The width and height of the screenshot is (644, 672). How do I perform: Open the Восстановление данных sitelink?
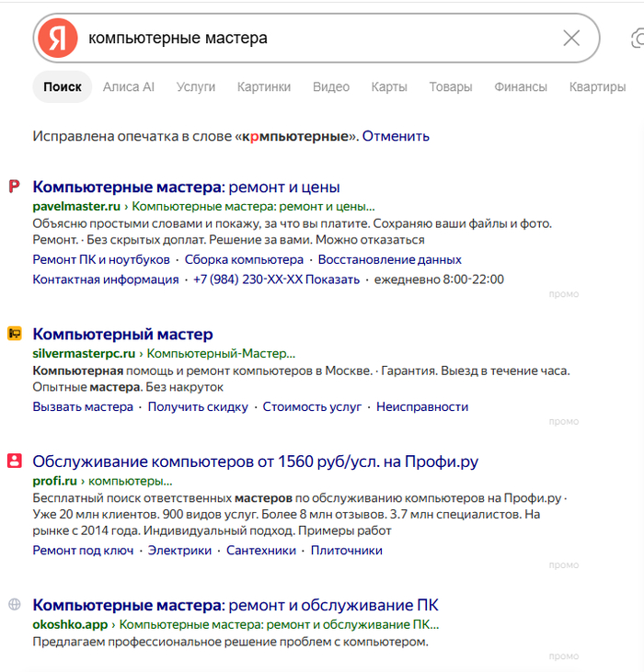click(x=389, y=260)
